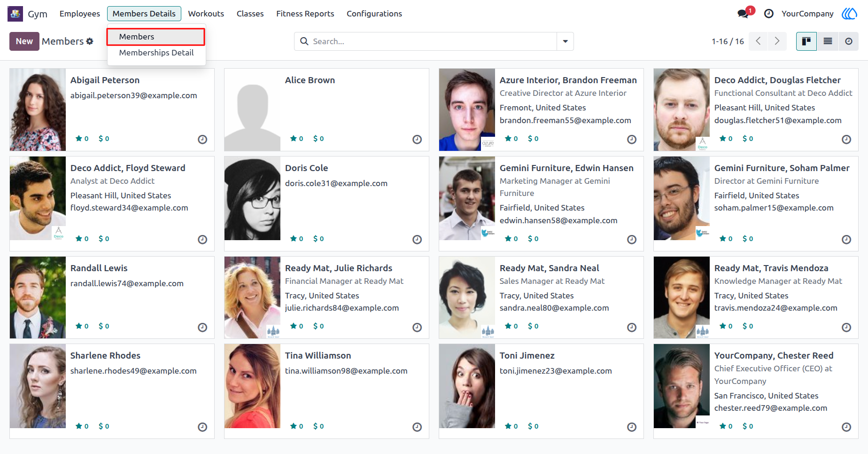Click the 1-16 / 16 pager counter

tap(728, 41)
